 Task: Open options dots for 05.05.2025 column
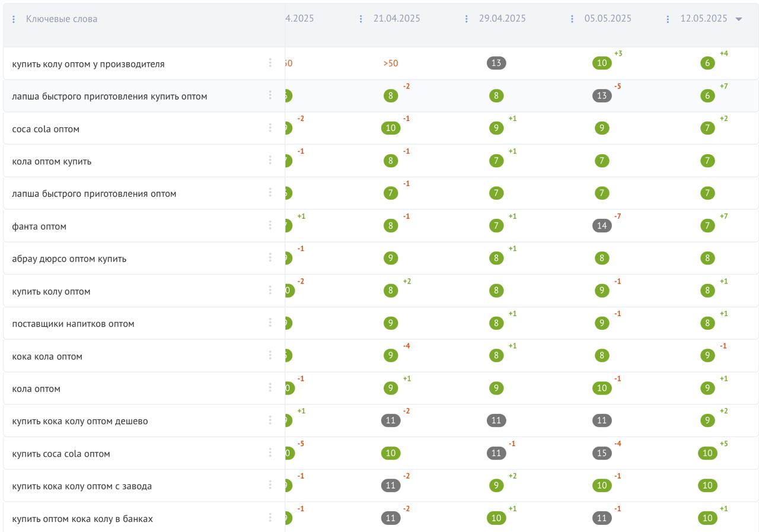pos(572,19)
